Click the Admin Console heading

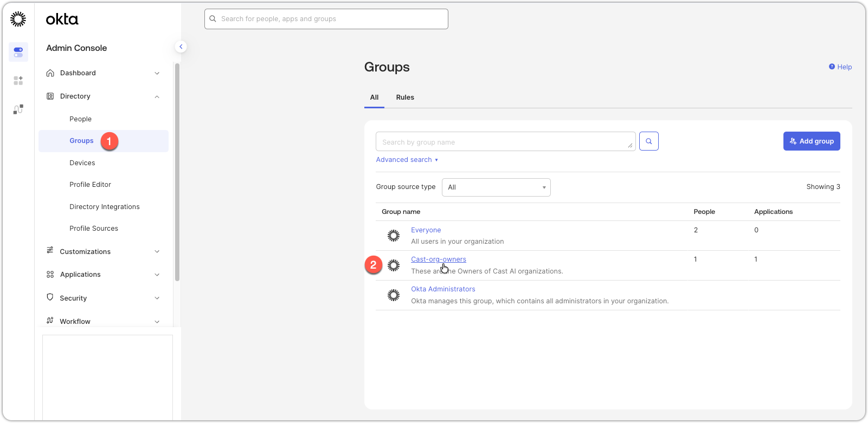[76, 48]
